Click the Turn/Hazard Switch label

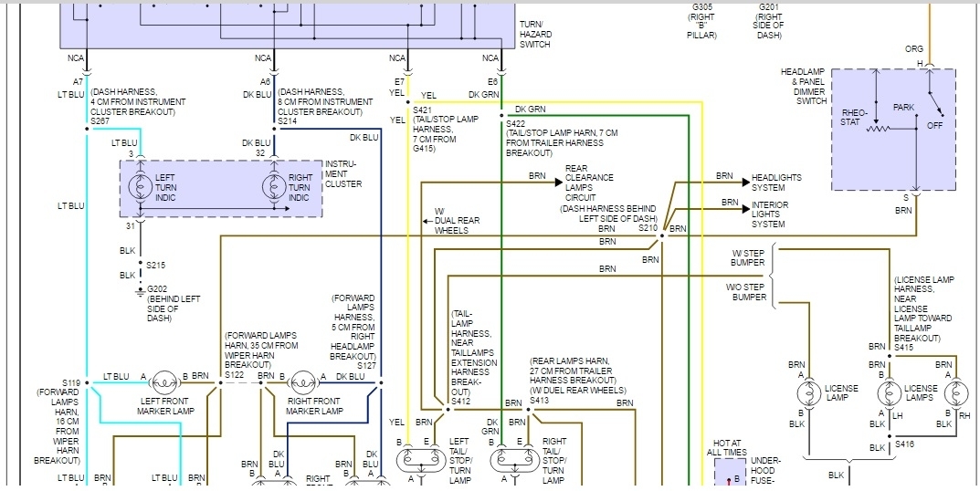coord(535,35)
